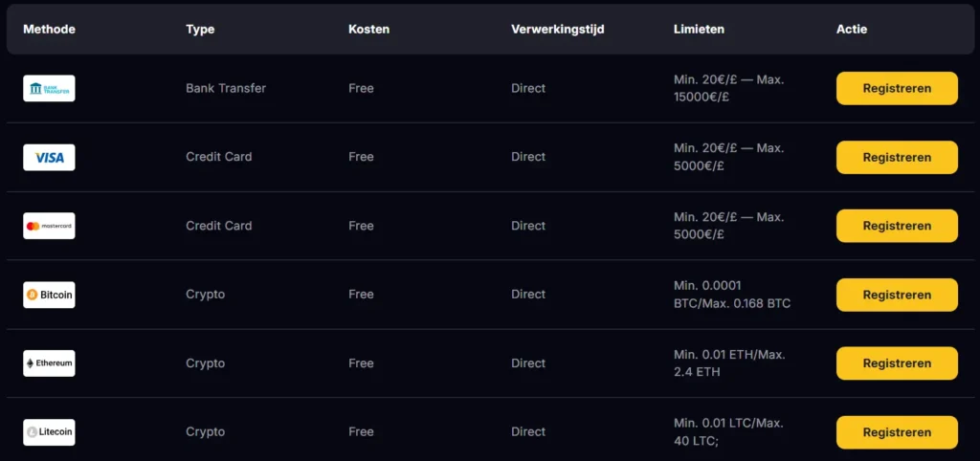Click the Bitcoin logo icon
This screenshot has width=980, height=461.
[x=49, y=295]
